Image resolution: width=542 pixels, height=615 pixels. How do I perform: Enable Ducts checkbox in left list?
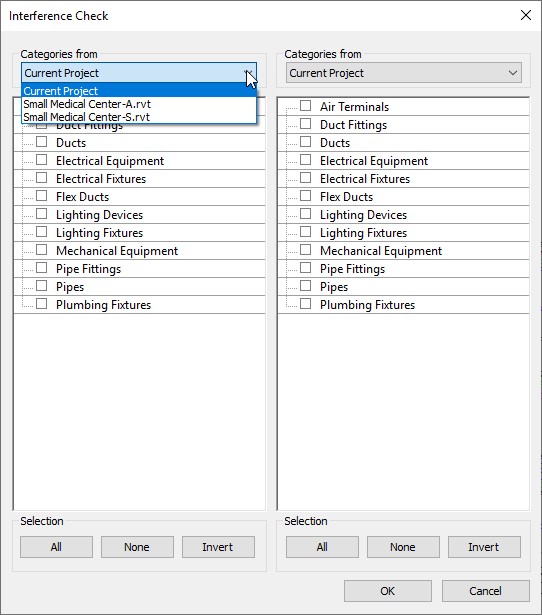pos(42,142)
